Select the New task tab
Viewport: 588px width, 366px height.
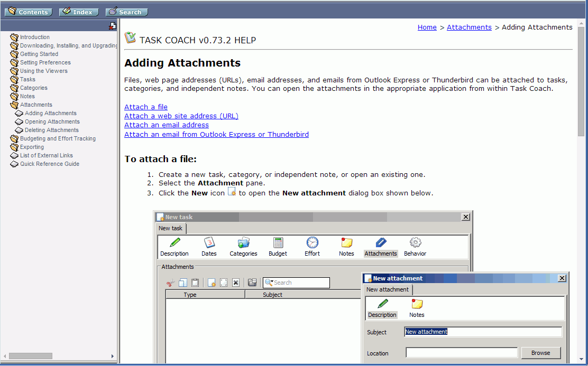[x=171, y=228]
